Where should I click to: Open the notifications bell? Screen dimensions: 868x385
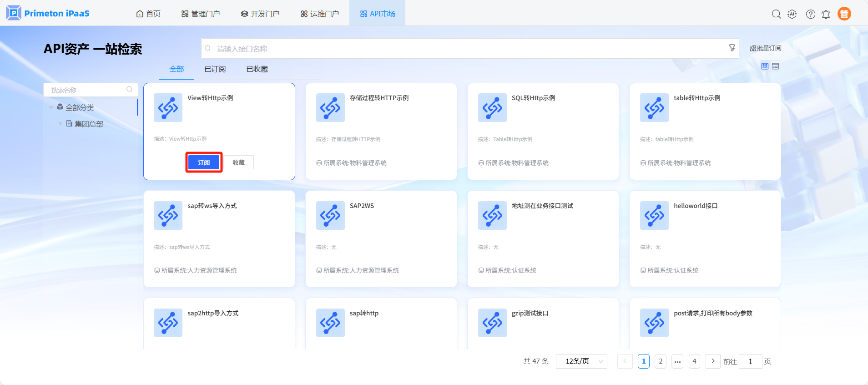tap(826, 15)
